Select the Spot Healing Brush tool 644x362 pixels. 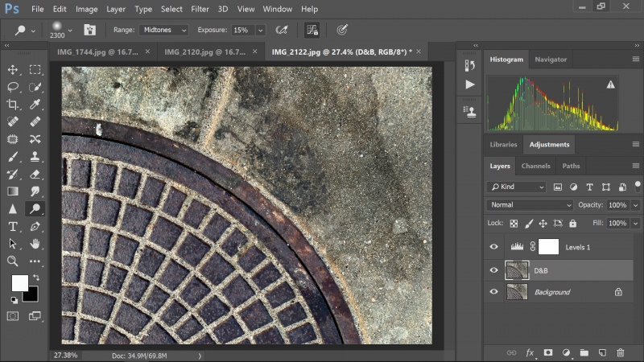click(13, 122)
